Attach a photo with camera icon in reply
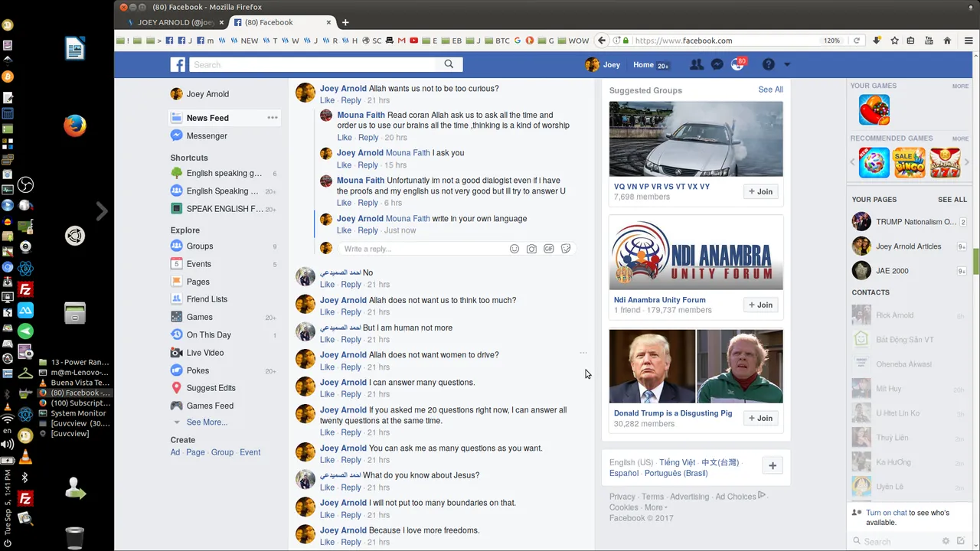 coord(531,249)
